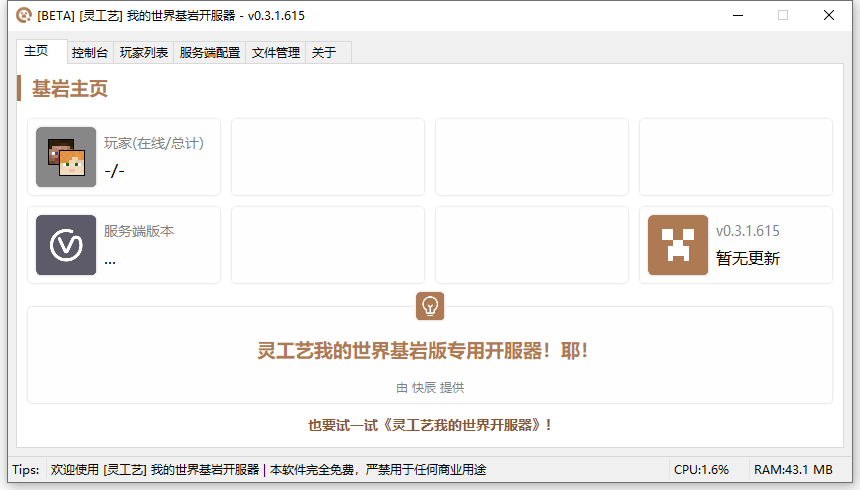
Task: Select the 关于 tab
Action: click(324, 53)
